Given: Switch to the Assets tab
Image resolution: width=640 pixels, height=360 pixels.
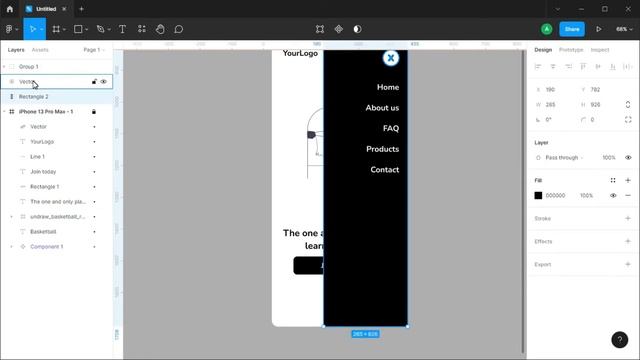Looking at the screenshot, I should click(40, 50).
